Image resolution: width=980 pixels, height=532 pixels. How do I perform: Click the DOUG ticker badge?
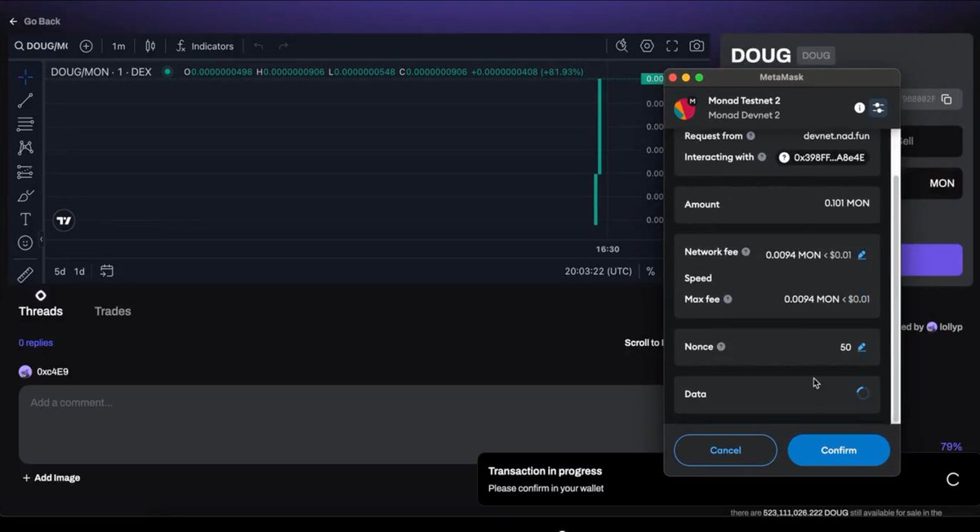coord(816,55)
